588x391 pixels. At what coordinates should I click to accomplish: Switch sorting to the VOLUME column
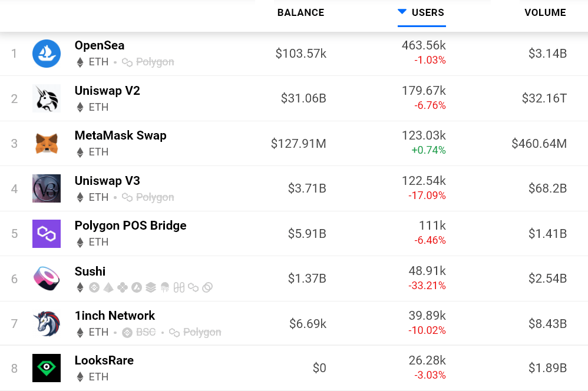(x=545, y=12)
